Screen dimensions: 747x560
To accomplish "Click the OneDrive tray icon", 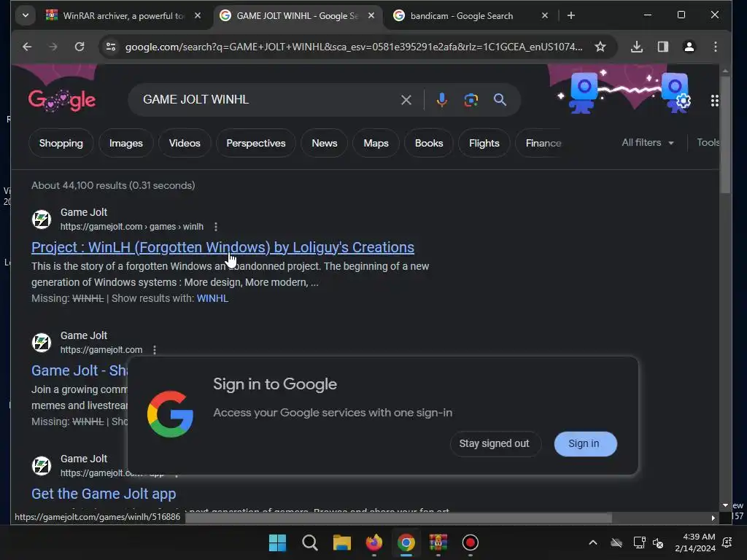I will coord(616,542).
